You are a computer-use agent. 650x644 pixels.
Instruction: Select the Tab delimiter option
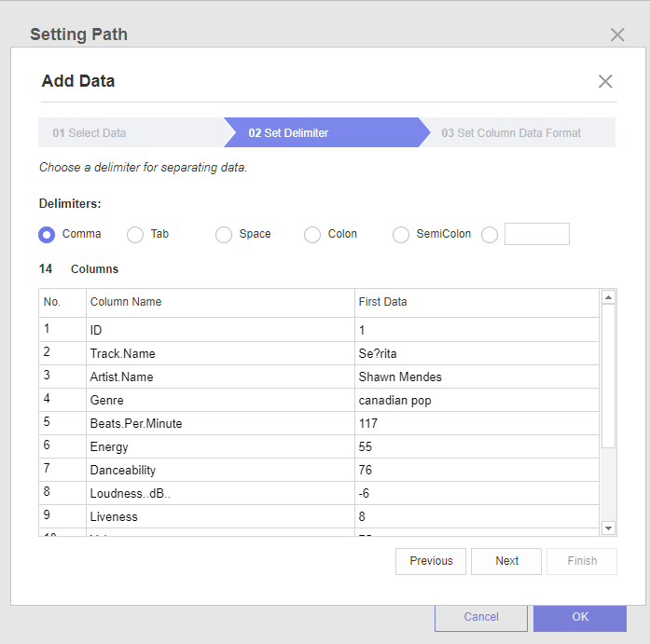point(135,235)
